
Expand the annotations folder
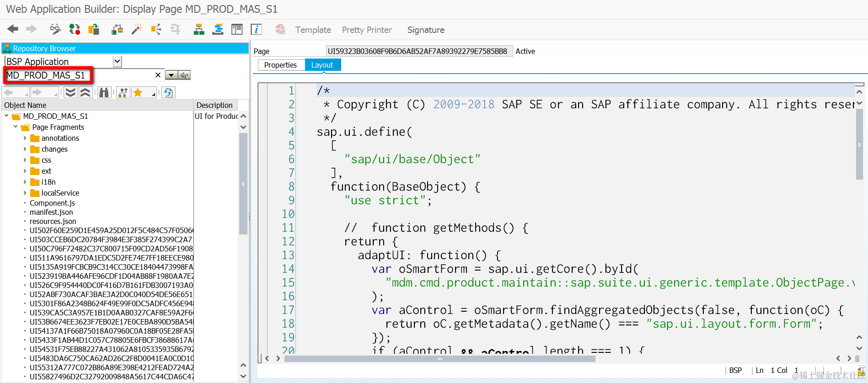point(25,138)
